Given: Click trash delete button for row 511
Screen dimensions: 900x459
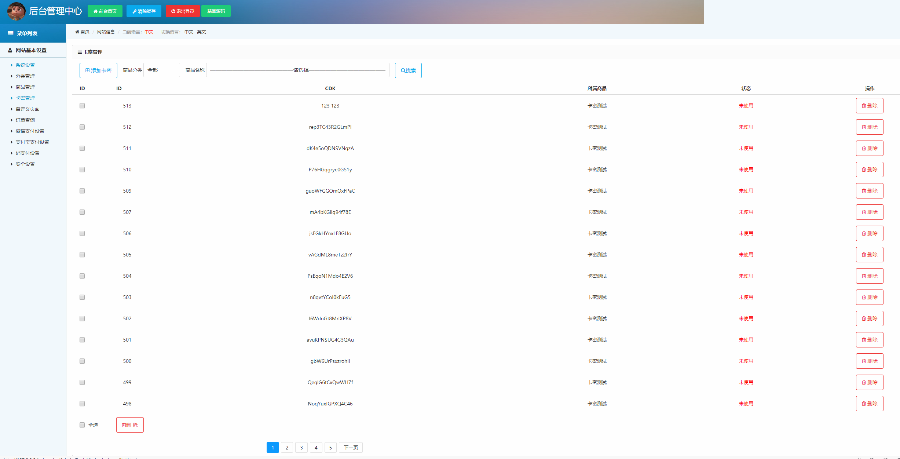Looking at the screenshot, I should tap(870, 148).
